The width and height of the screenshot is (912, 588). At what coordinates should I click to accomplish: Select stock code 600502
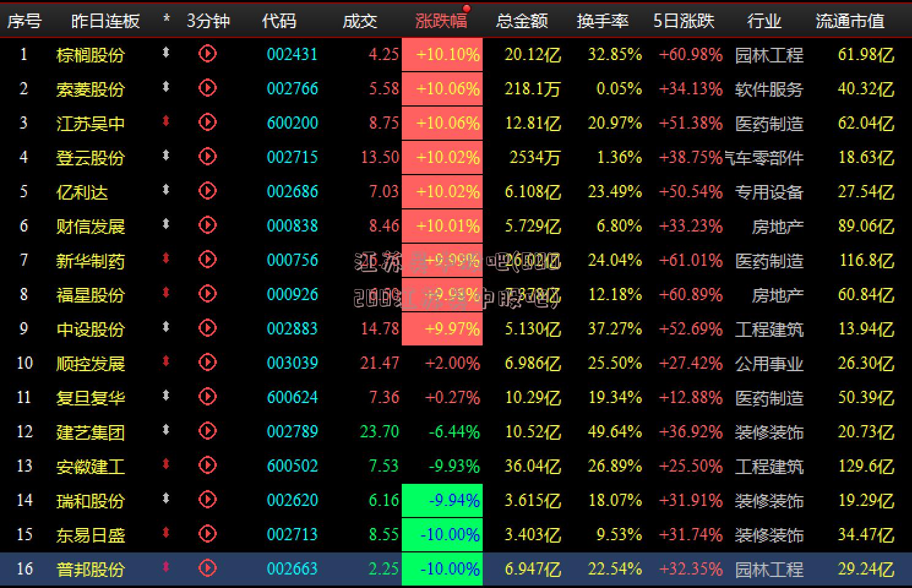pos(293,466)
